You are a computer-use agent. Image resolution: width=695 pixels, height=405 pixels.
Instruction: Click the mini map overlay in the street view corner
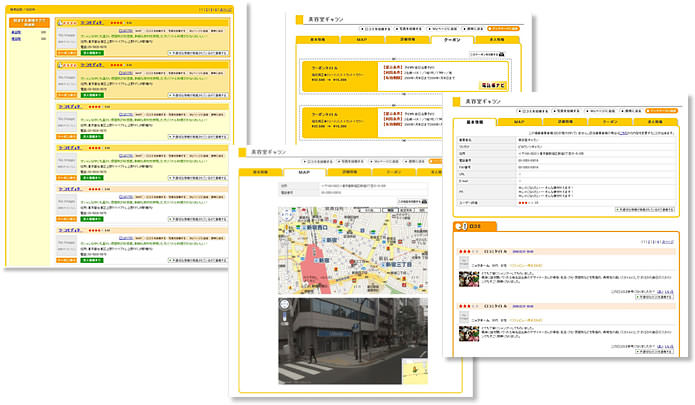pos(413,369)
